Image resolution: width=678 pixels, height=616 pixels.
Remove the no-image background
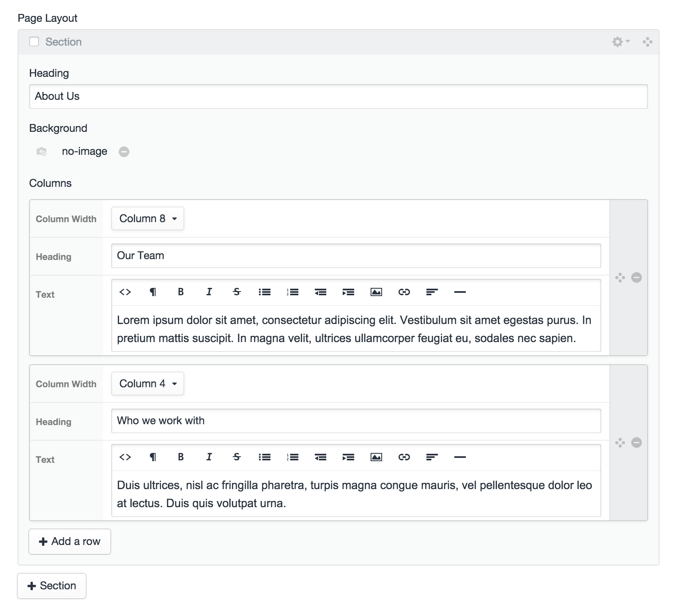(124, 152)
